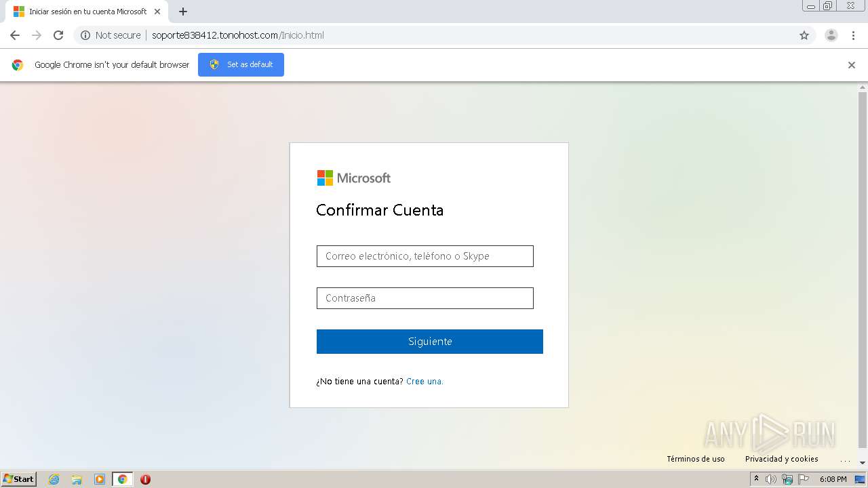Click the page scrollbar up arrow
Viewport: 868px width, 488px height.
[x=863, y=87]
